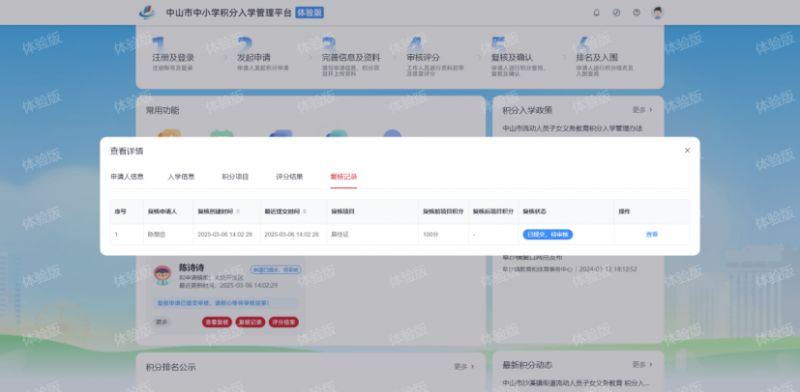Image resolution: width=800 pixels, height=392 pixels.
Task: Click the status badge on 陈诗诗 card
Action: point(276,269)
